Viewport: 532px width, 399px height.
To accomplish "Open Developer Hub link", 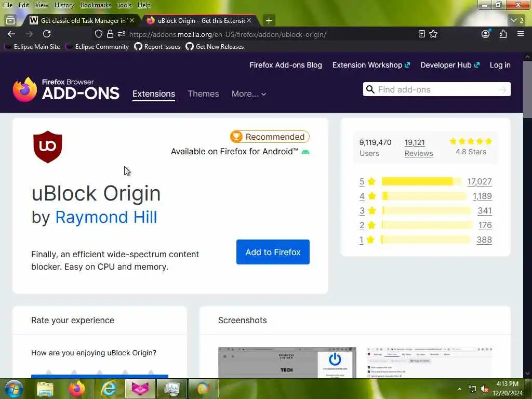I will [x=450, y=65].
